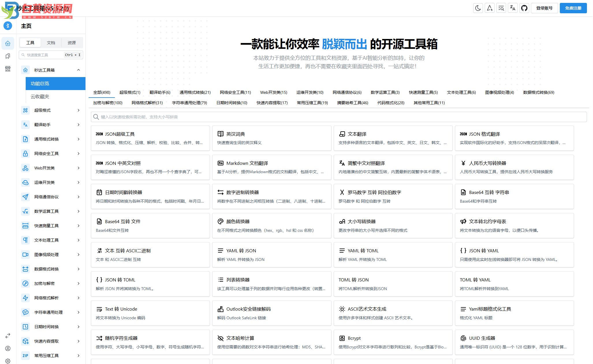Viewport: 593px width, 364px height.
Task: Click the 数据格式转换 icon in sidebar
Action: [25, 269]
